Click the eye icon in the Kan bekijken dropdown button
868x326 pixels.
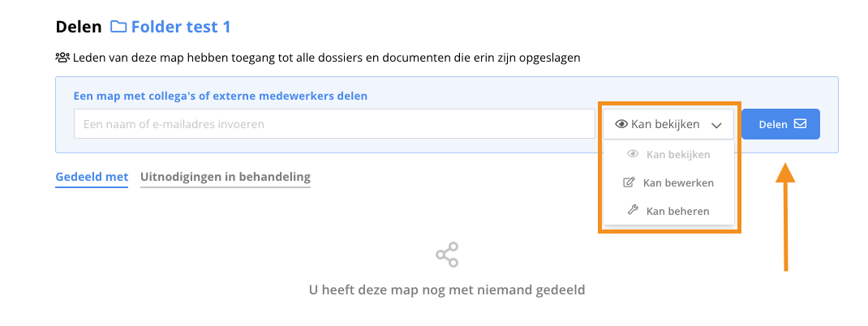point(621,125)
